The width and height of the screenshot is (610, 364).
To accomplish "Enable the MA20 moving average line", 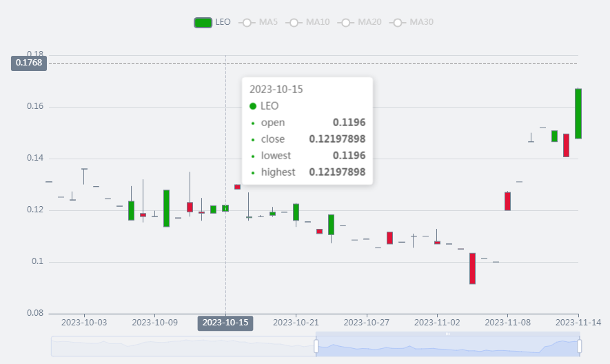I will tap(359, 22).
